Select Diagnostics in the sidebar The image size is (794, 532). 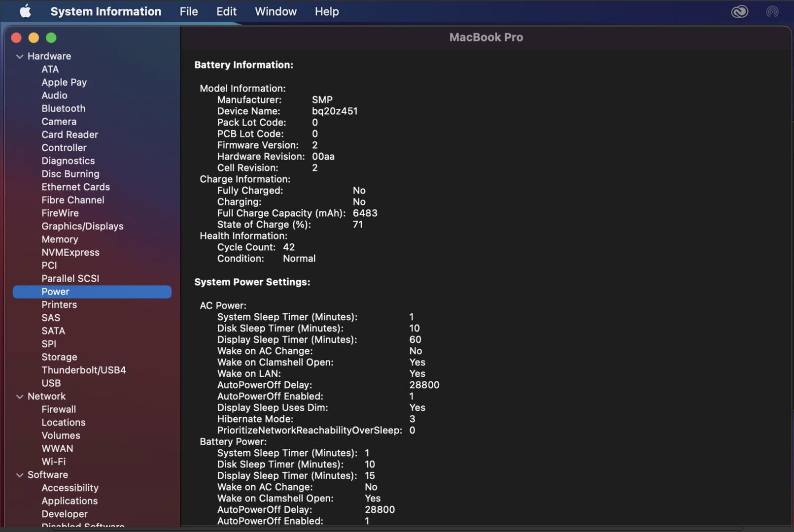pyautogui.click(x=68, y=161)
